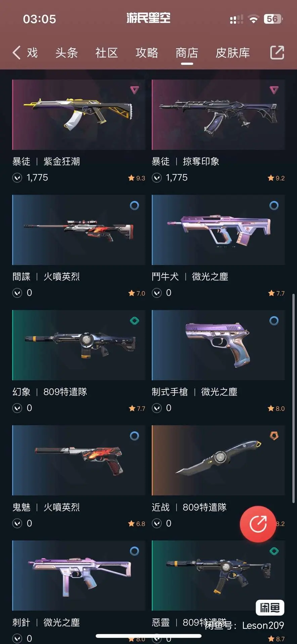Viewport: 297px width, 644px height.
Task: Tap the 刺針 微光之塵 weapon thumbnail
Action: 79,576
